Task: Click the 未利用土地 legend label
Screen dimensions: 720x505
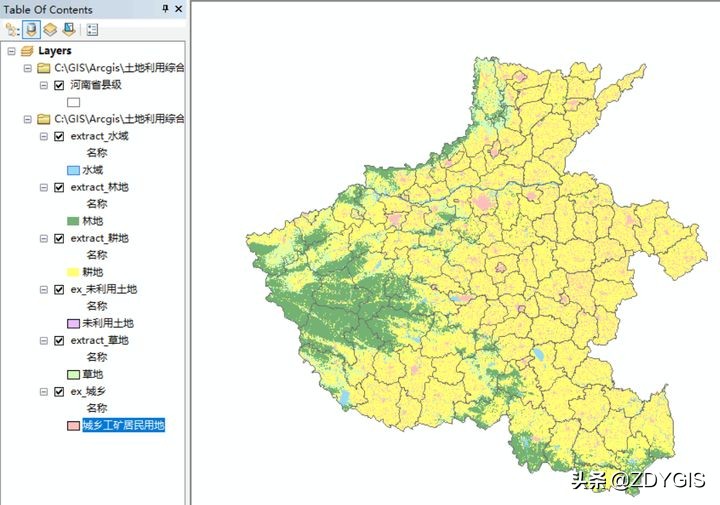Action: click(108, 324)
